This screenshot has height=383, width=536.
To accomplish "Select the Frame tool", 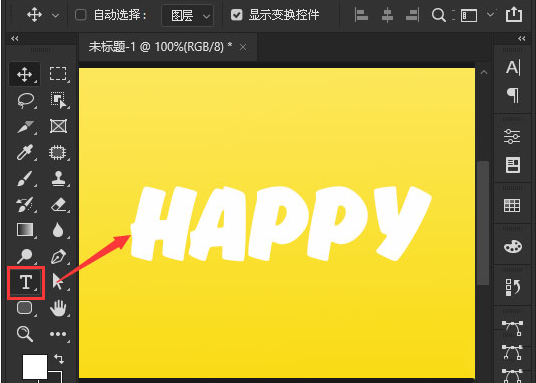I will (x=58, y=127).
